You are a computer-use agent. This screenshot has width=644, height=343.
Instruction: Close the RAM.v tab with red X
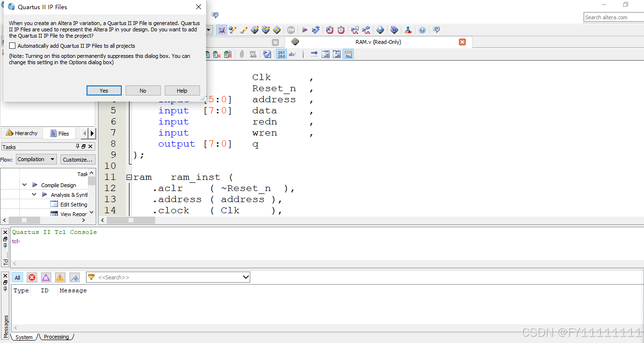[x=462, y=42]
